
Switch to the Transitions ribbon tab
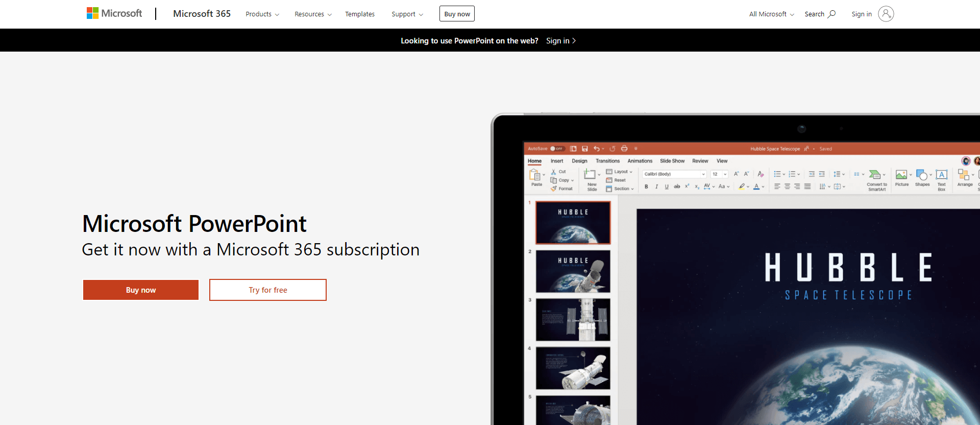[607, 161]
